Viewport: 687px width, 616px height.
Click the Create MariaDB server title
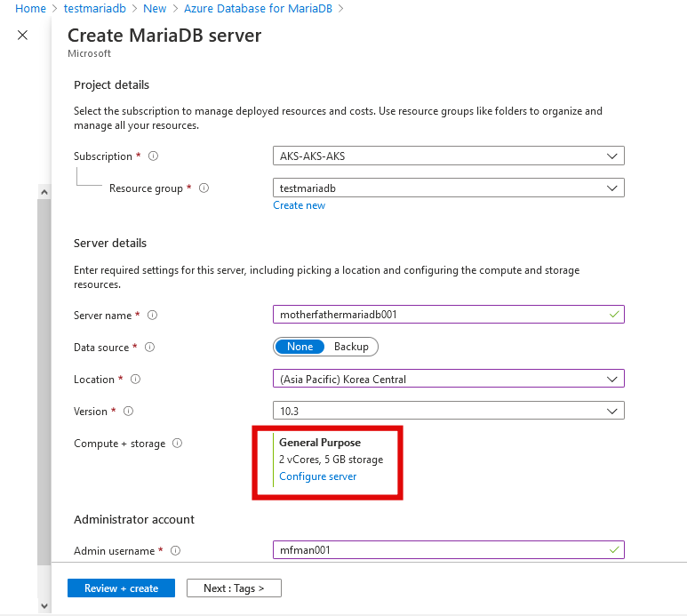[x=164, y=36]
